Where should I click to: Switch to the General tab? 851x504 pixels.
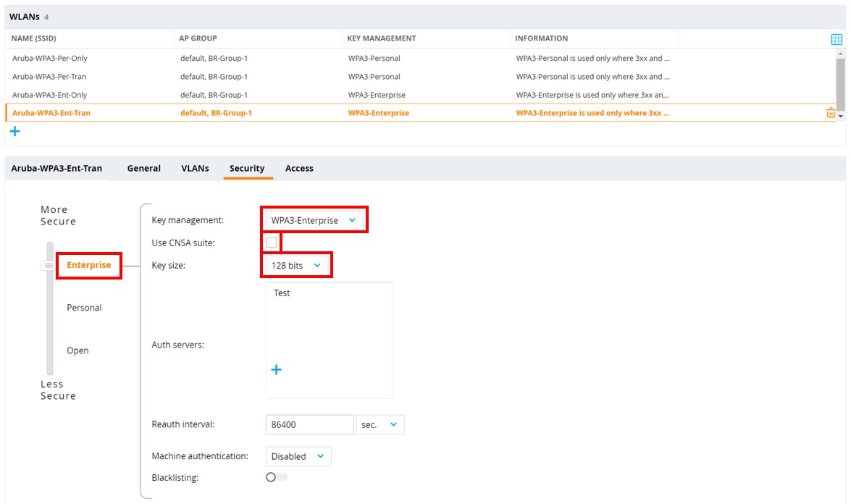coord(144,168)
